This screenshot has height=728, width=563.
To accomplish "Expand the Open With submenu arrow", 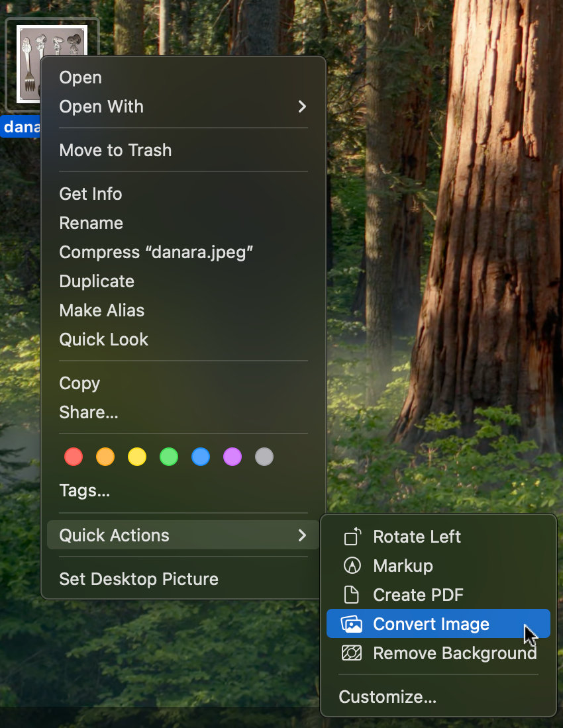I will tap(302, 107).
